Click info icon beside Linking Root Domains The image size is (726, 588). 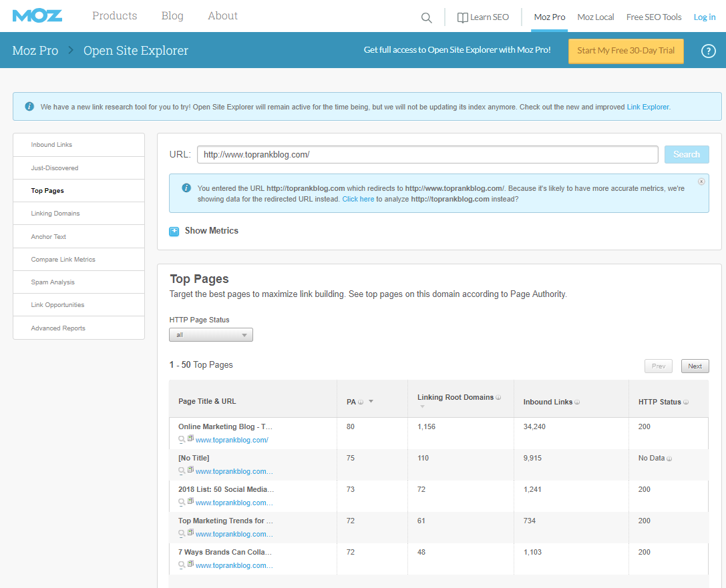coord(498,397)
